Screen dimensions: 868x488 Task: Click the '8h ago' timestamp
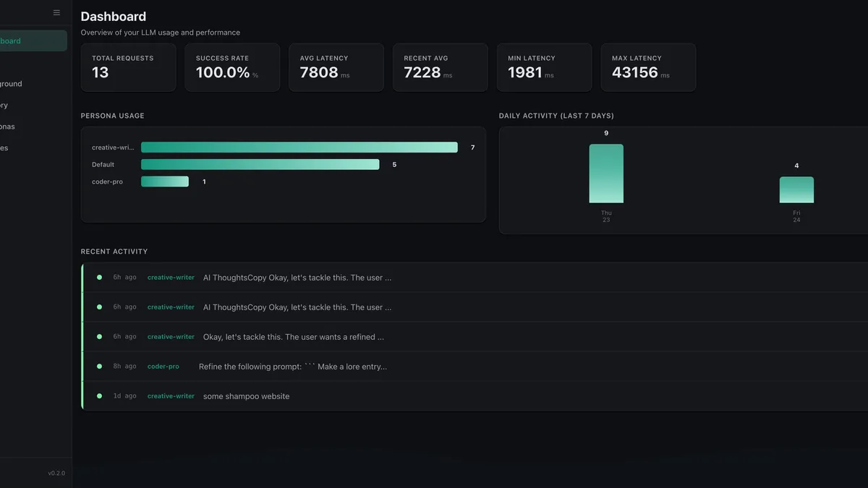[124, 367]
